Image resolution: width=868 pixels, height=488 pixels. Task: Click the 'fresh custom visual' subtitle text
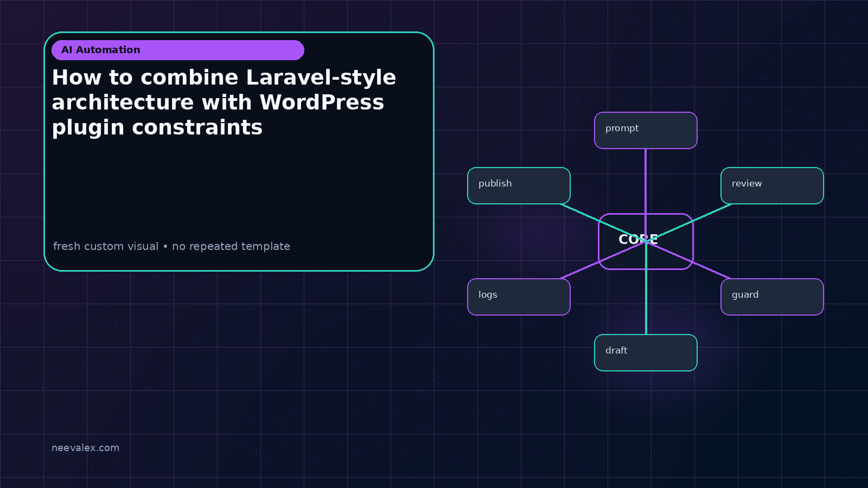[x=171, y=246]
